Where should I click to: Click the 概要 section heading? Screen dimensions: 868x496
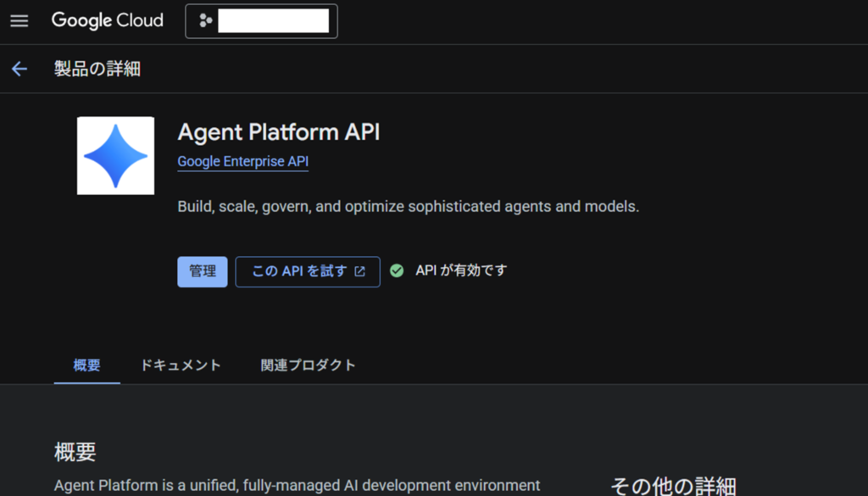[x=75, y=452]
